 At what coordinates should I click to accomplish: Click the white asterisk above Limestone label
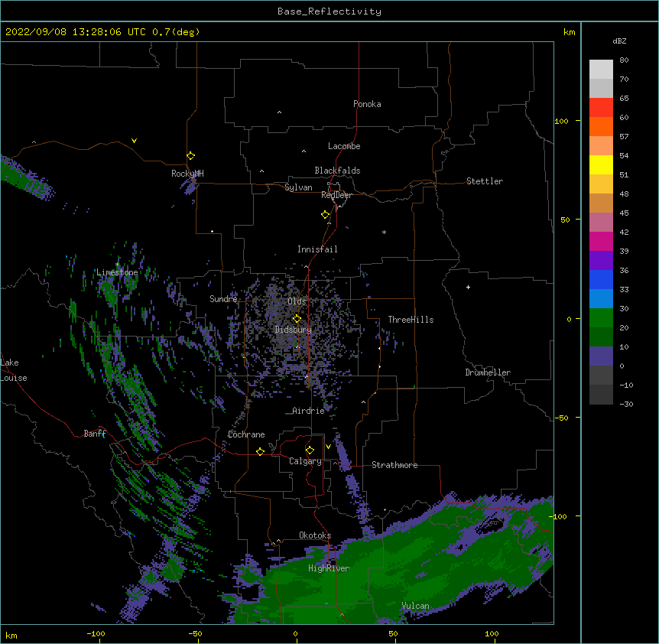(x=117, y=265)
